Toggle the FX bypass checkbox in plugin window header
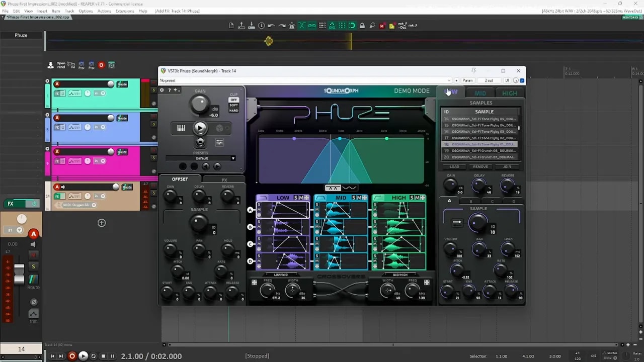The height and width of the screenshot is (362, 644). click(522, 80)
